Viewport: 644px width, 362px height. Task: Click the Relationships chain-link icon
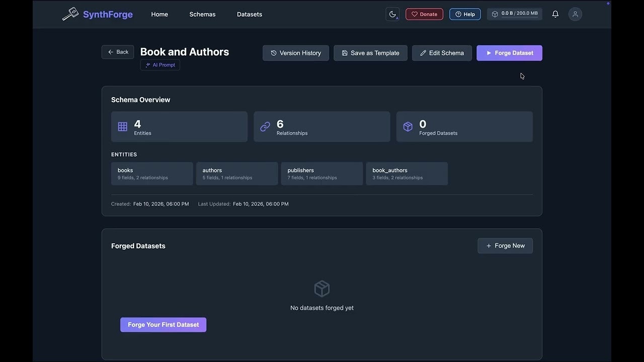pyautogui.click(x=265, y=126)
